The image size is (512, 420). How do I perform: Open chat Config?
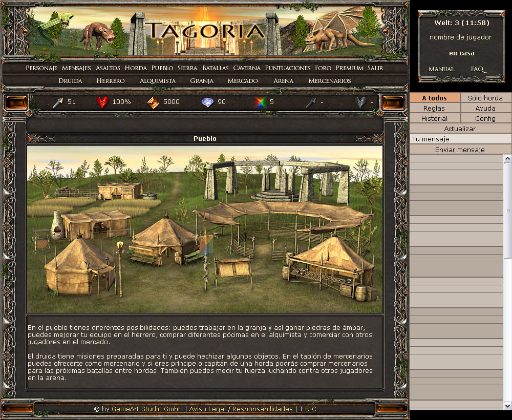point(485,118)
